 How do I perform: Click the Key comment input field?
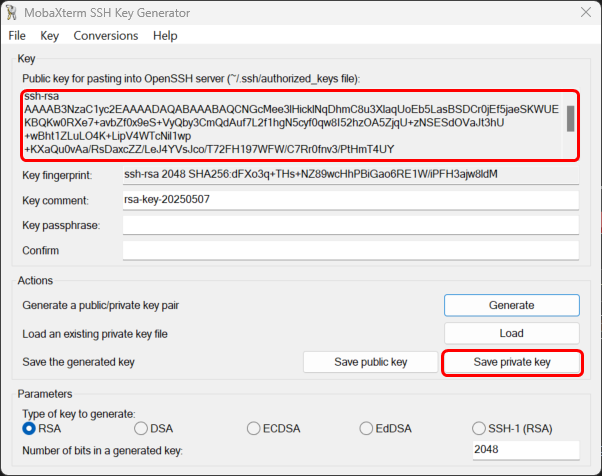click(350, 200)
